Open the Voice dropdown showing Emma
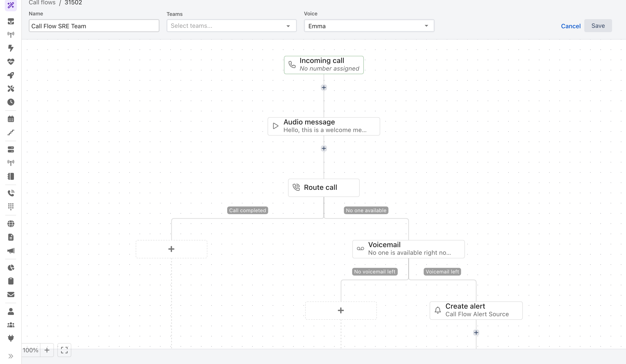Viewport: 626px width, 364px height. coord(369,26)
